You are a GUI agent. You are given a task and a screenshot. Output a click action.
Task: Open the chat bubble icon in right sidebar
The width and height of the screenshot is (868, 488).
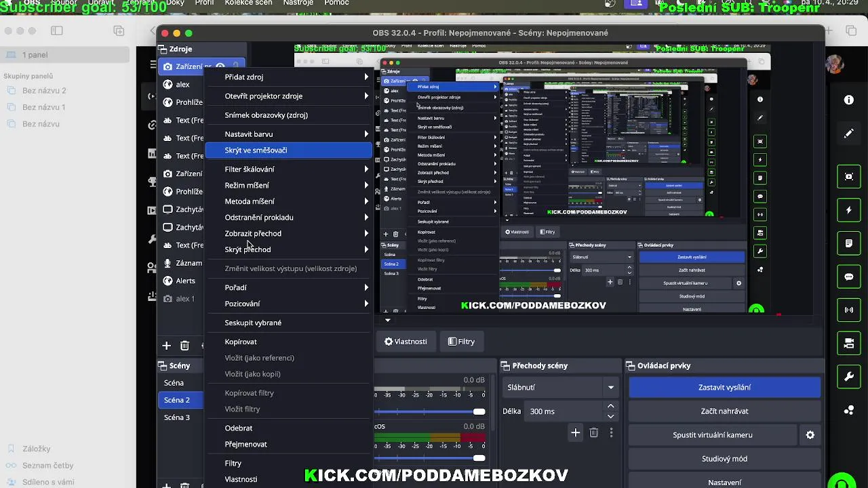848,277
